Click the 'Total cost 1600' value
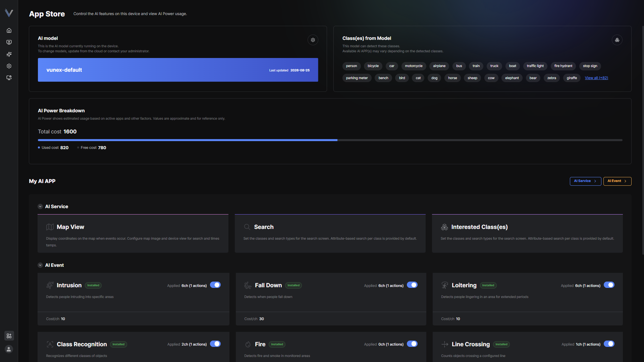The image size is (644, 362). pyautogui.click(x=57, y=132)
